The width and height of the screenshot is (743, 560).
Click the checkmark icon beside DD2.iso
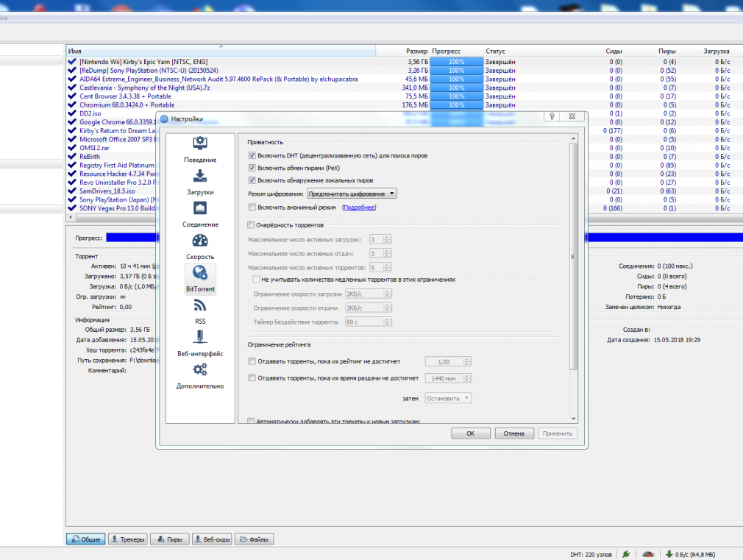coord(72,113)
